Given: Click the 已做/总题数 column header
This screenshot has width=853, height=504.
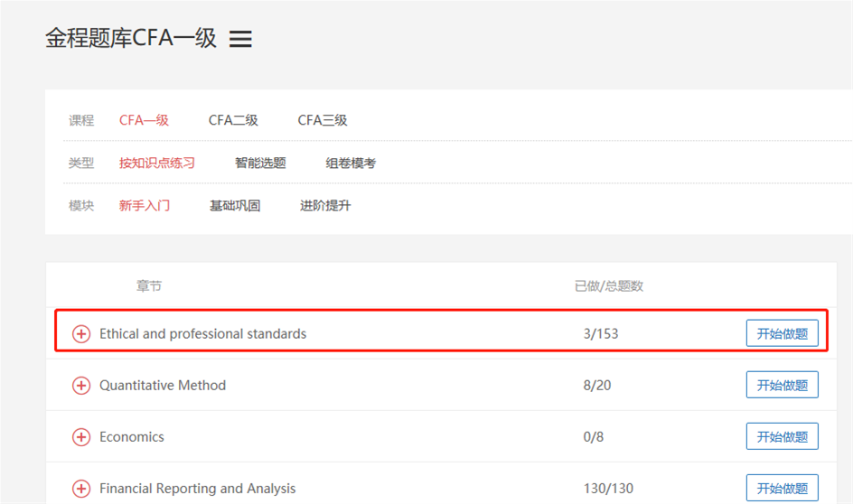Looking at the screenshot, I should pos(609,286).
